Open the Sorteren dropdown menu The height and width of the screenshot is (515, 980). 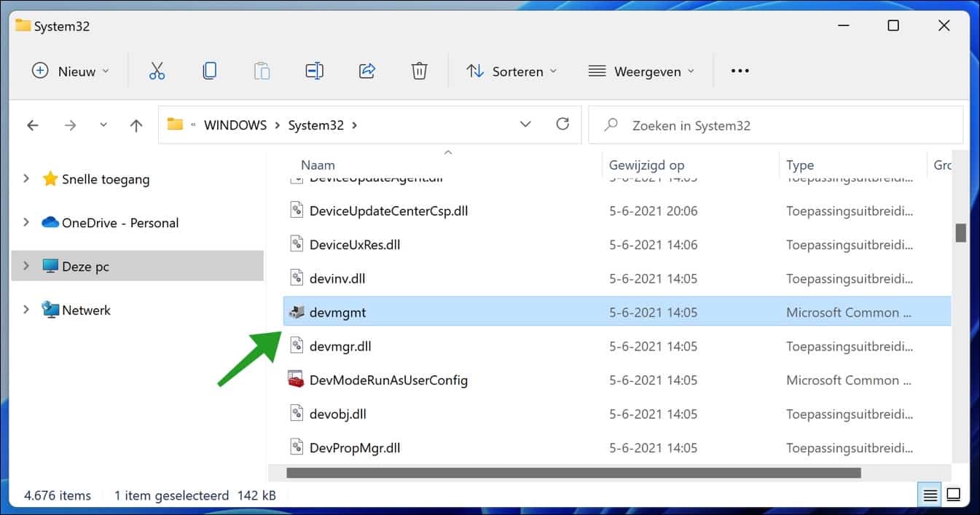[x=511, y=71]
